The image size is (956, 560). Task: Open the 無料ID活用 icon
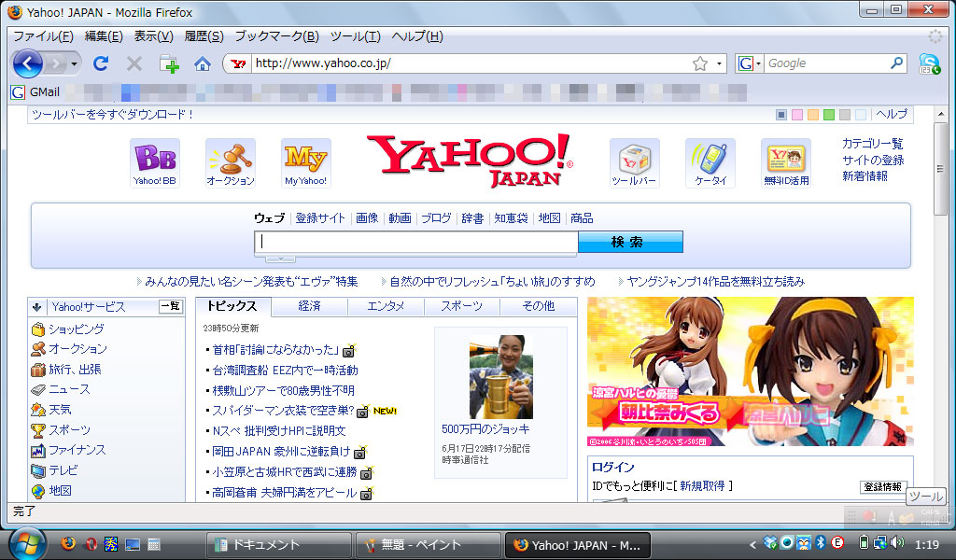(786, 162)
